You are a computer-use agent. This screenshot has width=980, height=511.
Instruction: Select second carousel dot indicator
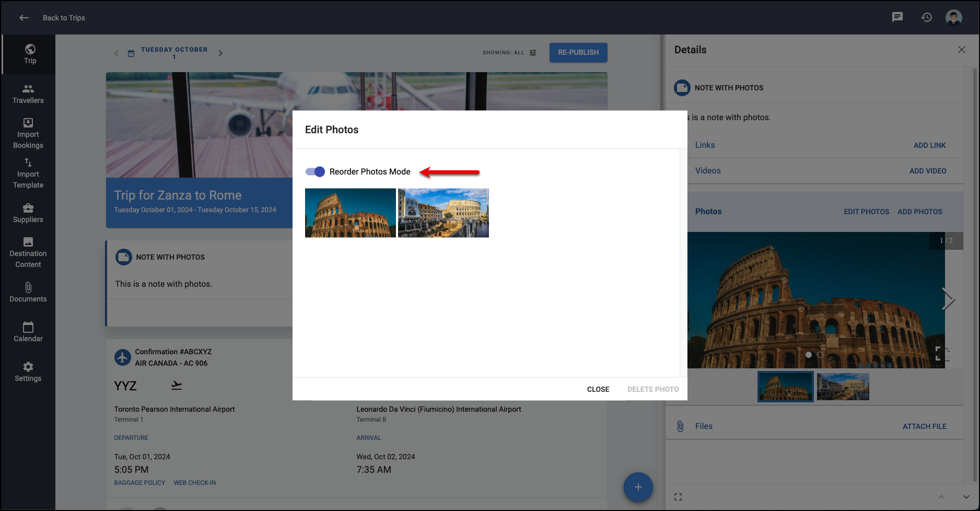[820, 355]
